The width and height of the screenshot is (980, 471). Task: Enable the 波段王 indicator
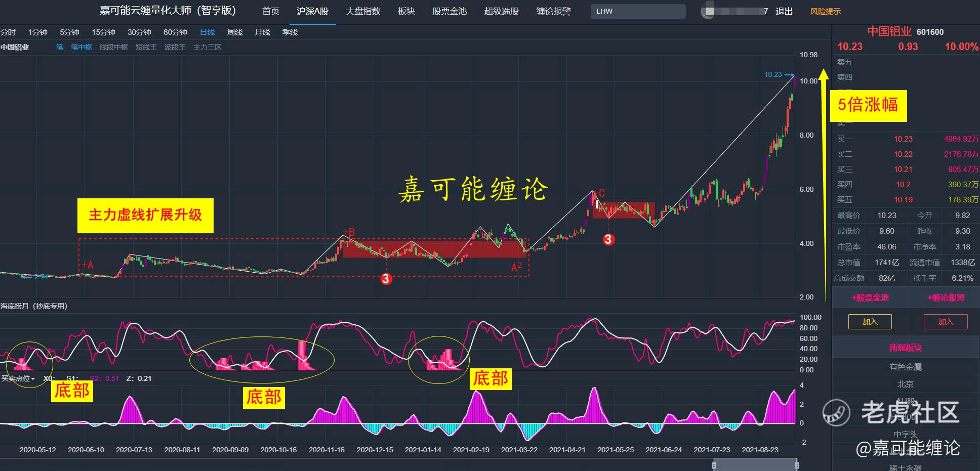click(x=175, y=47)
